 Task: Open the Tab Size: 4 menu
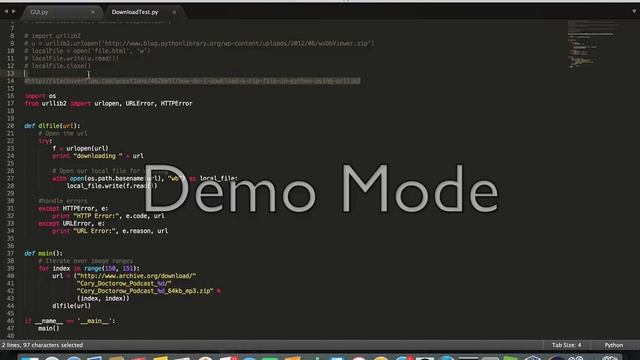[567, 345]
